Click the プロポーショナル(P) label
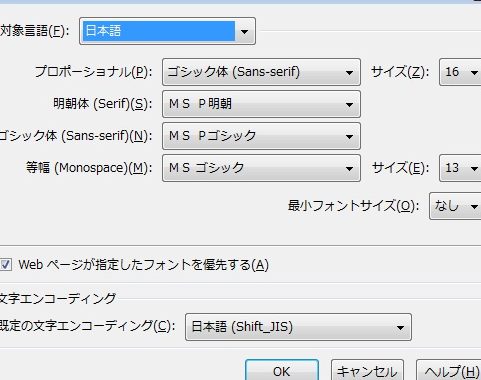 pyautogui.click(x=93, y=72)
